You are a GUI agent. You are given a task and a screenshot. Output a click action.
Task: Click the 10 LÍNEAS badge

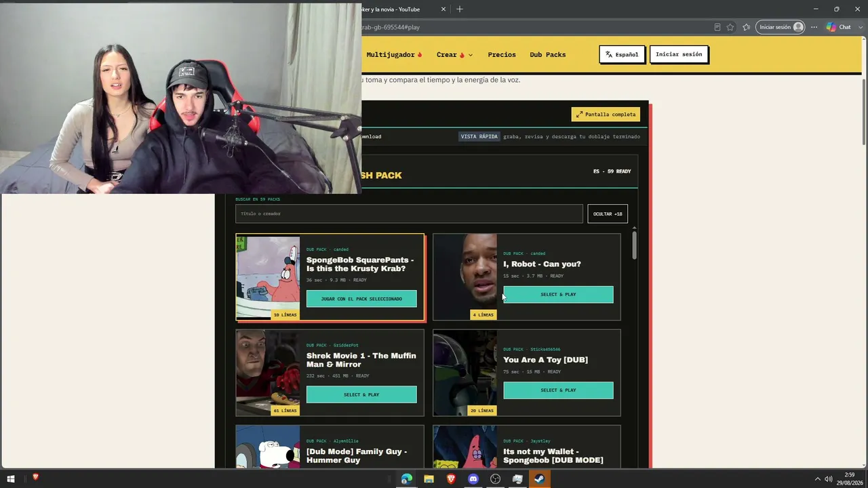(285, 314)
